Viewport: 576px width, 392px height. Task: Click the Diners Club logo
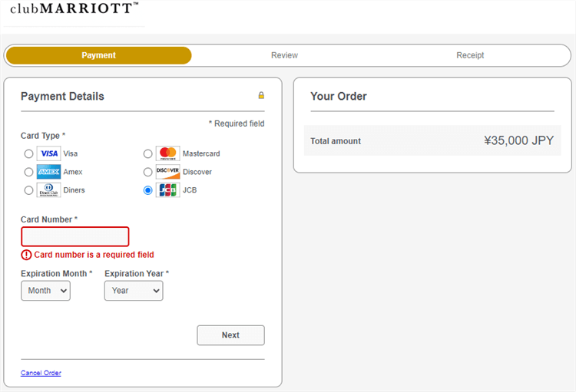point(48,190)
